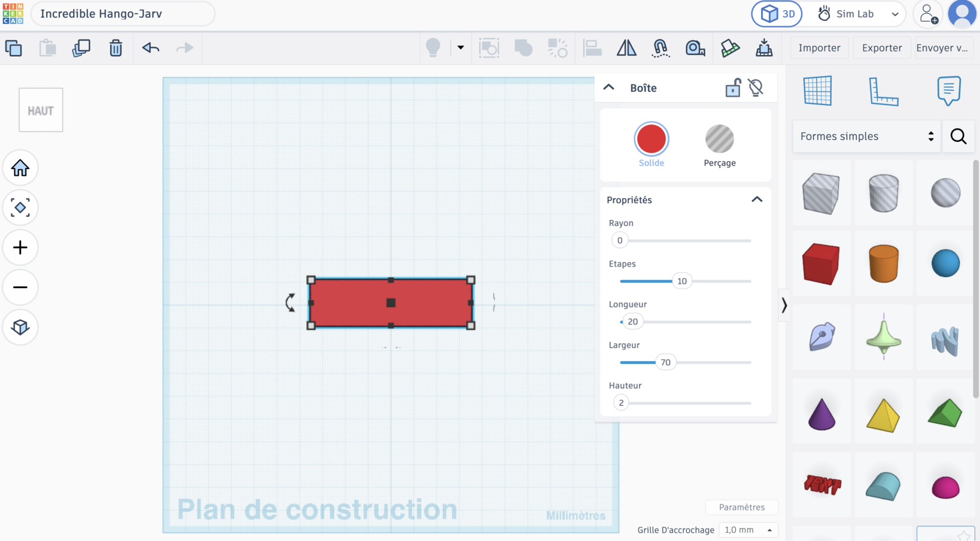Edit the design name Incredible Hango-Jarv
Image resolution: width=980 pixels, height=541 pixels.
123,14
